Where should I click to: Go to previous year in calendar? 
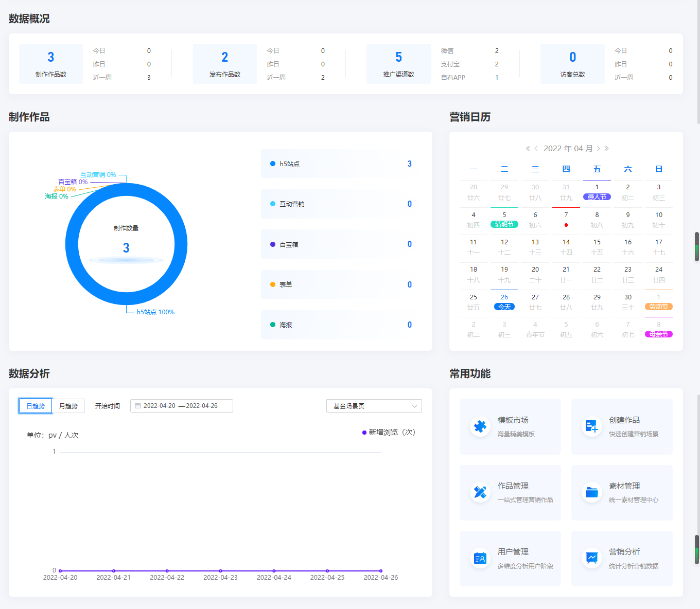[528, 149]
